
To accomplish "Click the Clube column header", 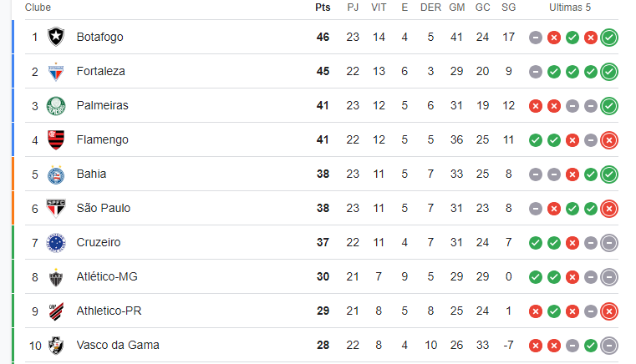I will coord(38,8).
